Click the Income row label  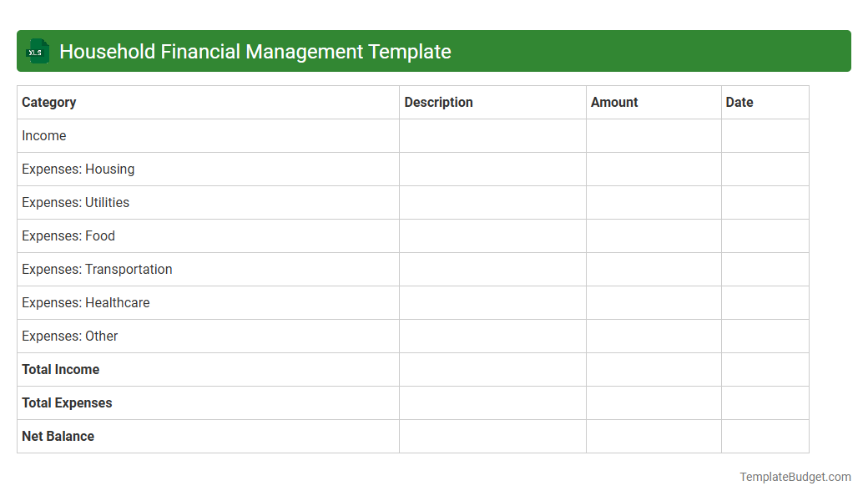coord(43,135)
